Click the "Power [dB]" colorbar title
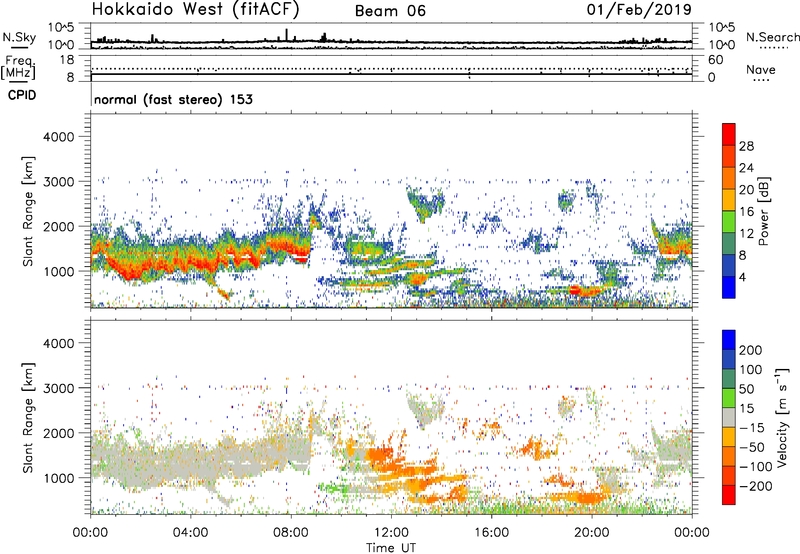 [763, 211]
